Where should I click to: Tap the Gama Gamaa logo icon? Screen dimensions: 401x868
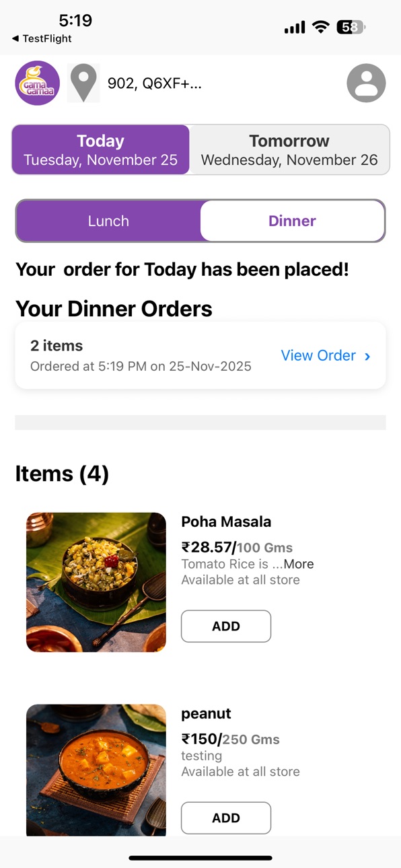(x=38, y=83)
